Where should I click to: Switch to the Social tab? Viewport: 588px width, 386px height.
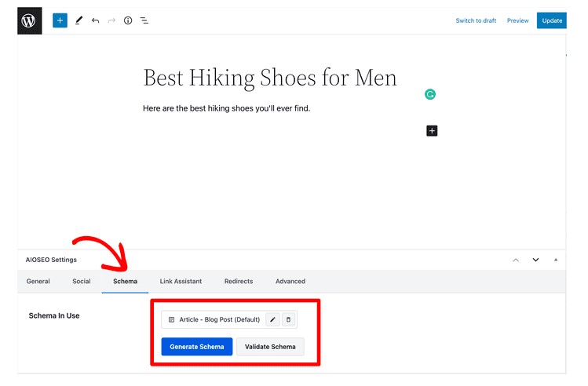click(x=82, y=281)
